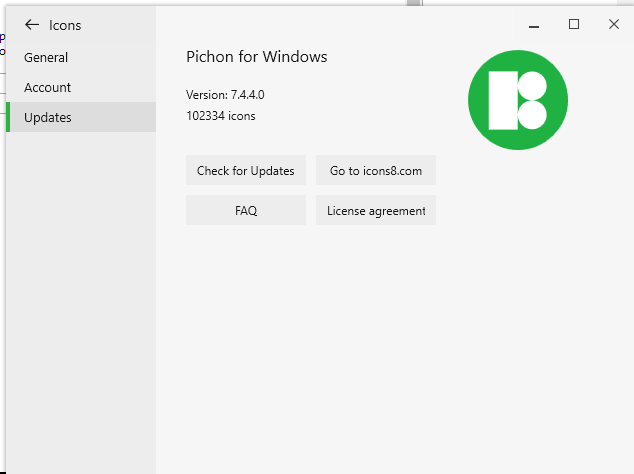Click the 102334 icons count text
The height and width of the screenshot is (474, 634).
[x=221, y=116]
